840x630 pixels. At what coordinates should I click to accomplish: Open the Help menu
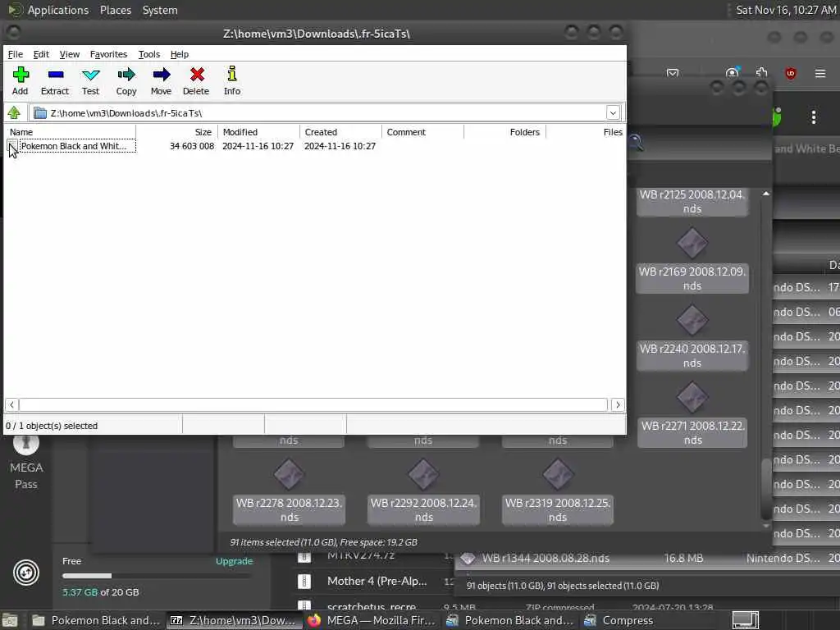click(x=180, y=54)
